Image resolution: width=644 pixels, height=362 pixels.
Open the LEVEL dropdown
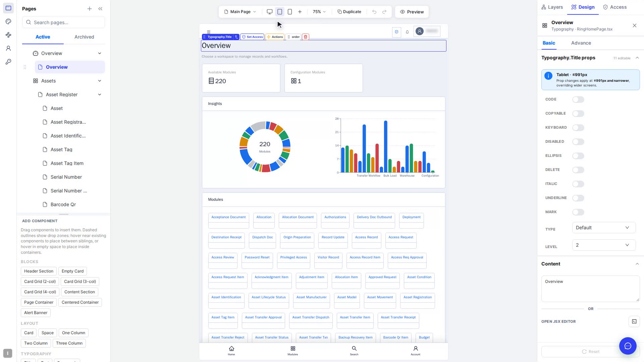coord(604,245)
